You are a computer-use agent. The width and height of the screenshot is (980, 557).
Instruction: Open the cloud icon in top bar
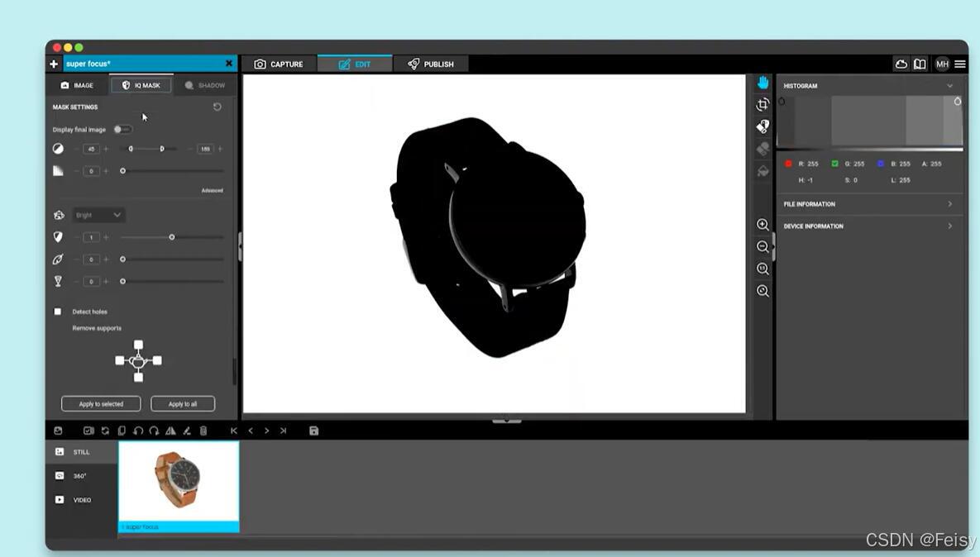coord(901,64)
